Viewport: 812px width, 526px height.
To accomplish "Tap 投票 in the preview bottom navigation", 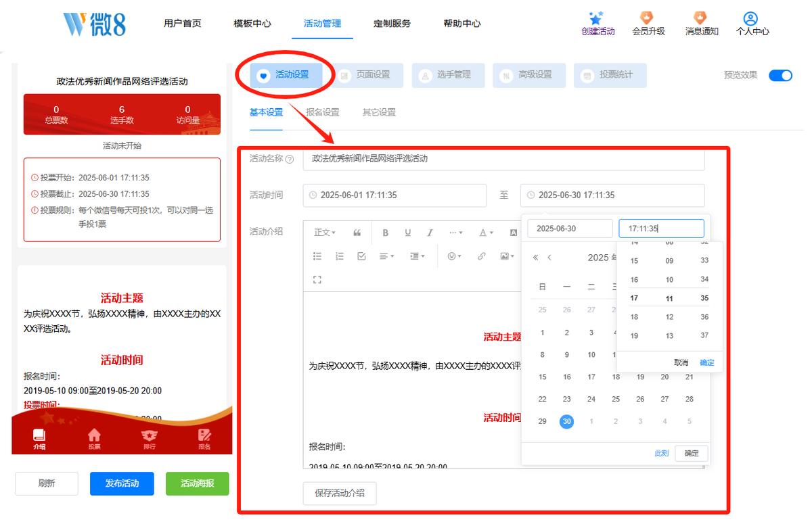I will 94,439.
